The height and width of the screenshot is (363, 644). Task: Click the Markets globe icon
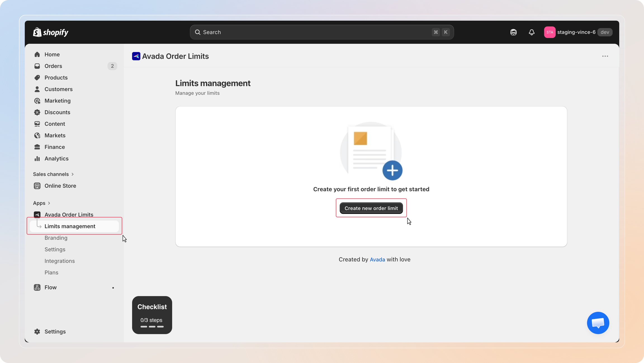[37, 135]
